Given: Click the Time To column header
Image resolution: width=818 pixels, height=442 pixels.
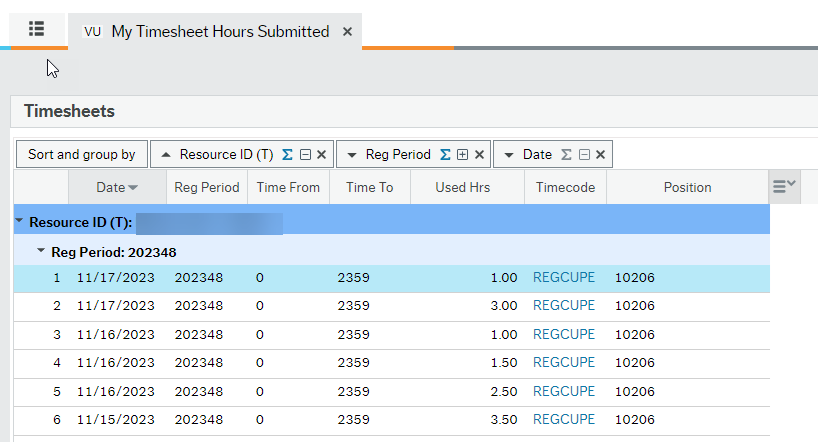Looking at the screenshot, I should (x=370, y=187).
